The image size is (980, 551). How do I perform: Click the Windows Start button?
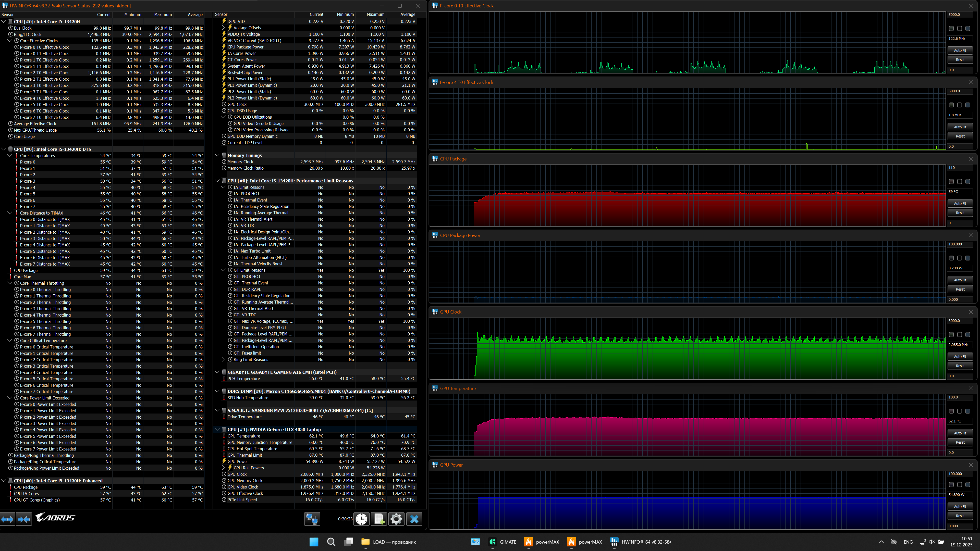pos(314,542)
